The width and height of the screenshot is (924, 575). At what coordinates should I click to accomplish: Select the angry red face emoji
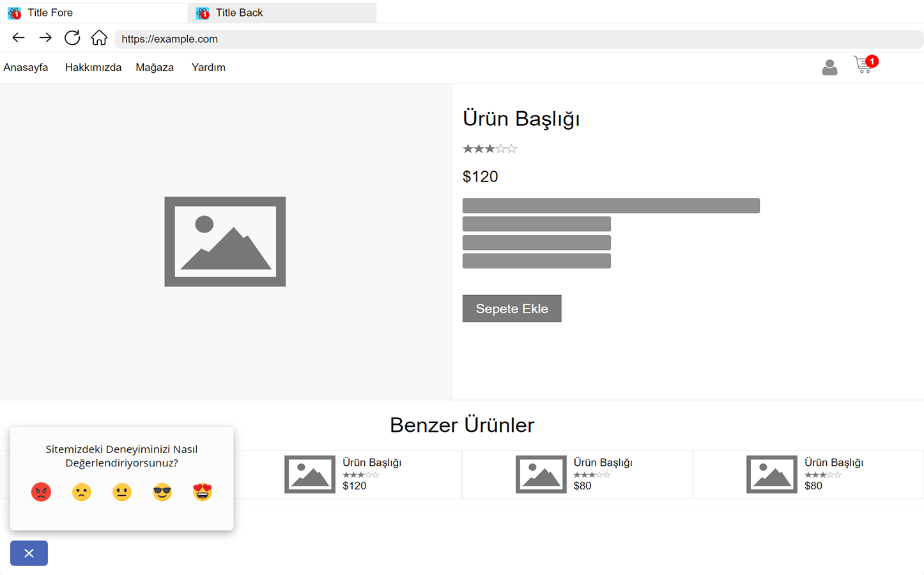point(41,492)
